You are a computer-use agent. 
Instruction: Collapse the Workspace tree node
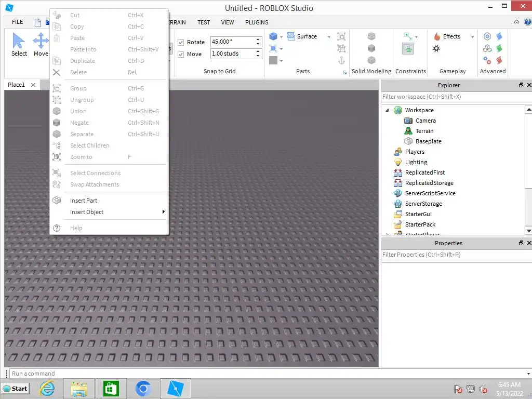pos(387,110)
